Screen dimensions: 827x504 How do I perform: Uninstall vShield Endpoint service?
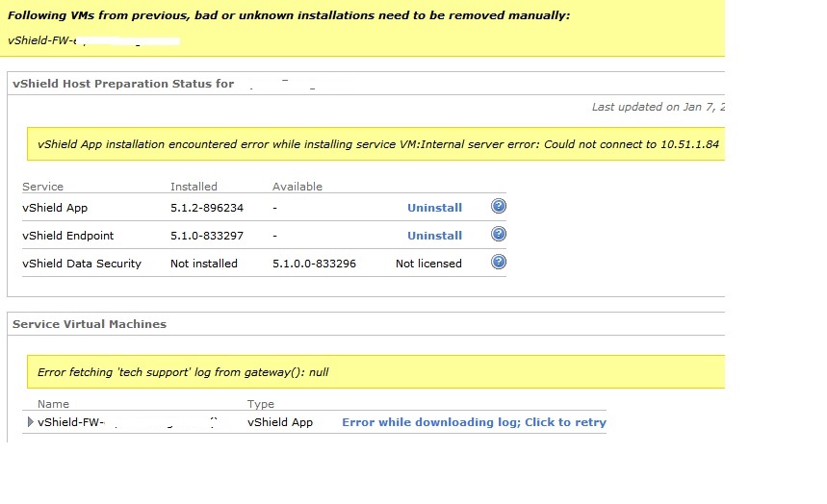tap(434, 236)
